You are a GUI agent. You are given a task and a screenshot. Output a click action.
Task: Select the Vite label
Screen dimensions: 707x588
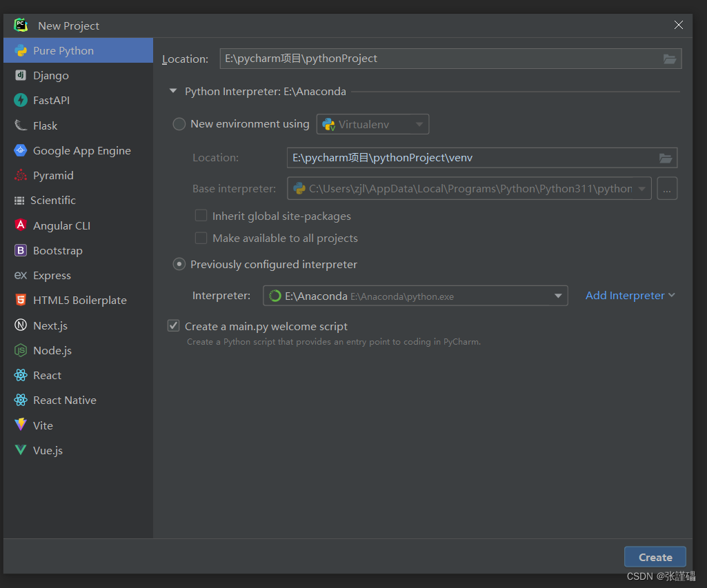pos(43,425)
